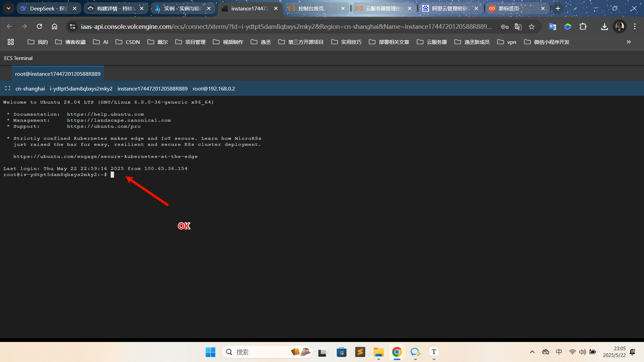Open the vpn bookmark folder
Screen dimensions: 644x362
[x=507, y=42]
